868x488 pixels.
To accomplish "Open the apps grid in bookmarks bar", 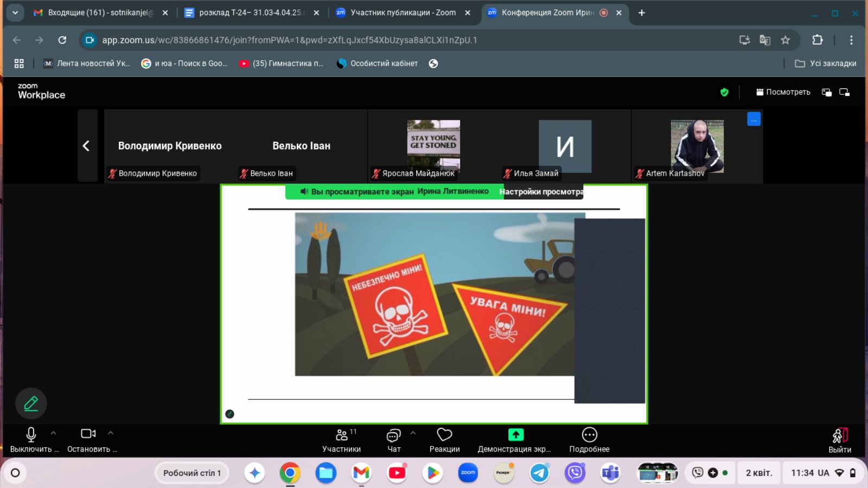I will point(19,63).
